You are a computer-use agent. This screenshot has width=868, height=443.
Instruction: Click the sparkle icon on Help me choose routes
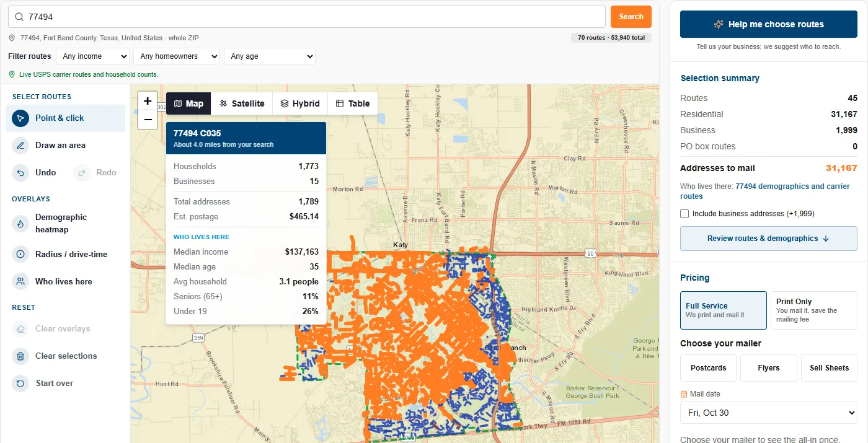coord(719,24)
